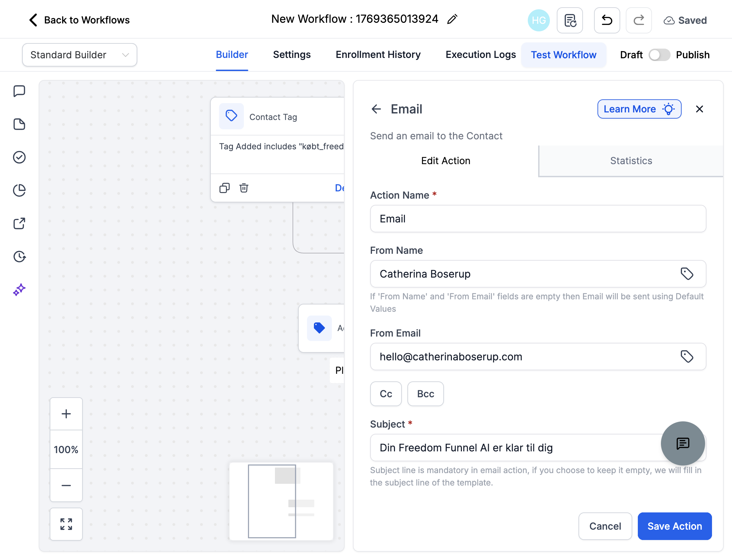The width and height of the screenshot is (732, 560).
Task: Switch to the Builder tab
Action: (x=232, y=55)
